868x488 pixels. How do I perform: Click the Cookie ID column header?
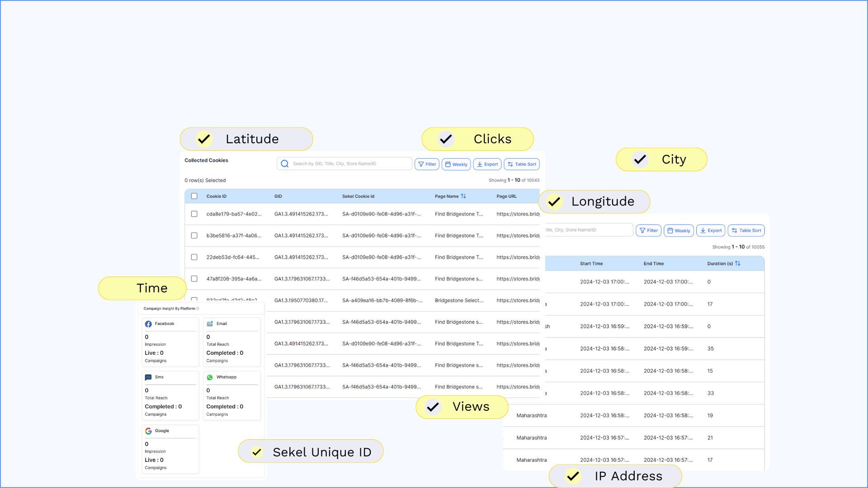coord(217,197)
